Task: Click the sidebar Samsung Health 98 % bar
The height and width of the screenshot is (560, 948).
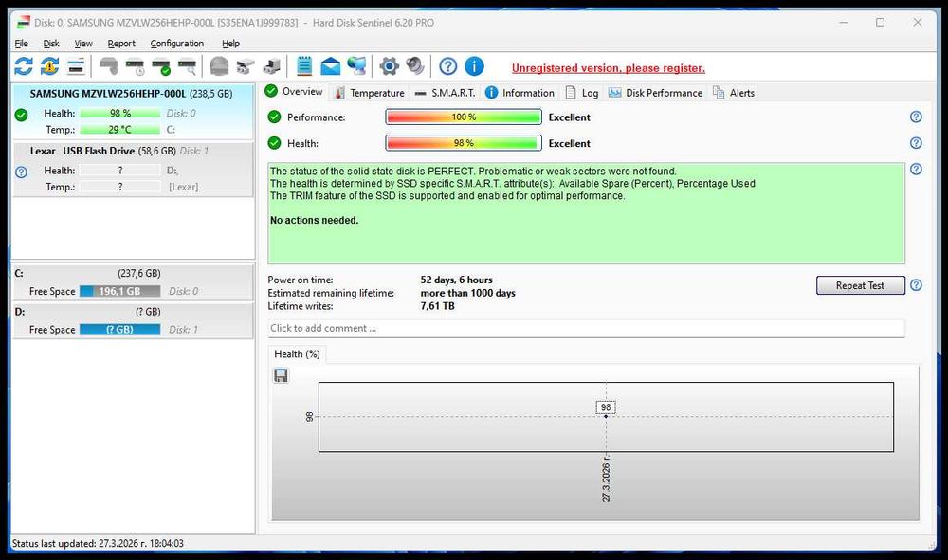Action: click(x=119, y=113)
